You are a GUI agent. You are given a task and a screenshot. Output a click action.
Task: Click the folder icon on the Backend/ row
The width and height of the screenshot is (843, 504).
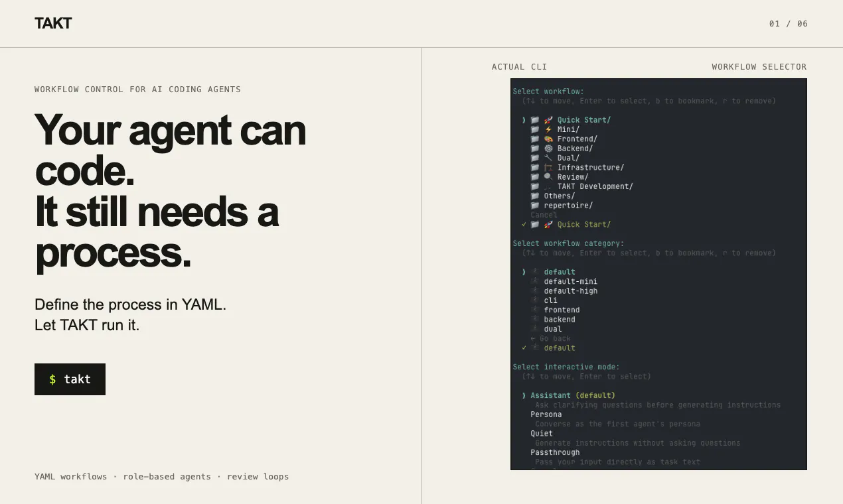(x=535, y=149)
